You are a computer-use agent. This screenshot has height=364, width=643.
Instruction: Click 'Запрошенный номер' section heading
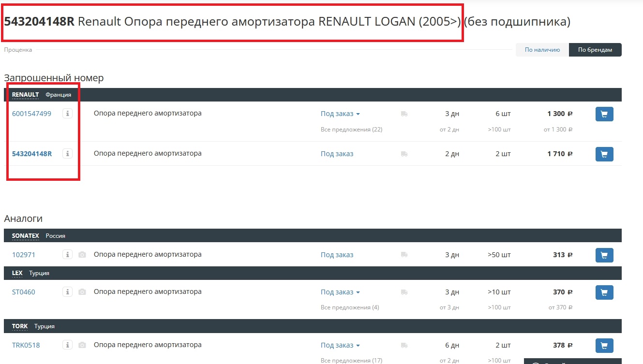tap(54, 78)
